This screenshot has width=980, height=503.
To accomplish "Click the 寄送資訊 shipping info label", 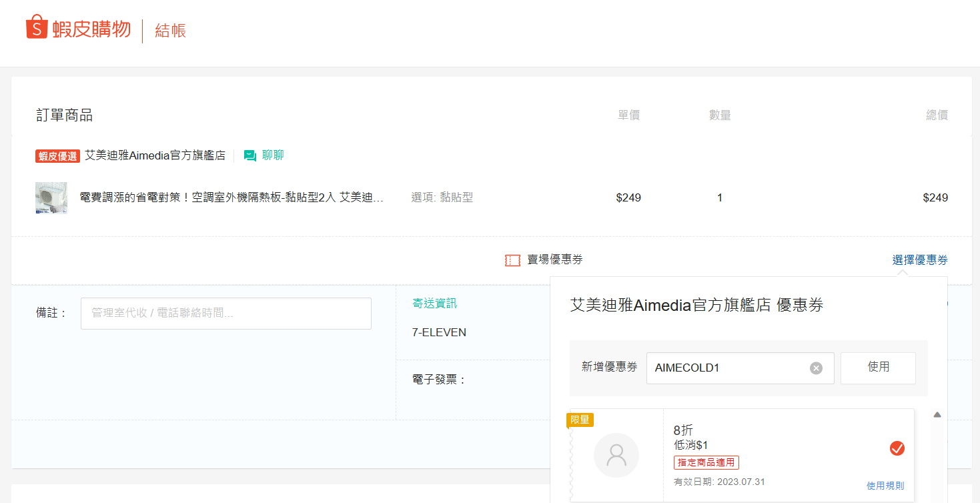I will (x=435, y=304).
